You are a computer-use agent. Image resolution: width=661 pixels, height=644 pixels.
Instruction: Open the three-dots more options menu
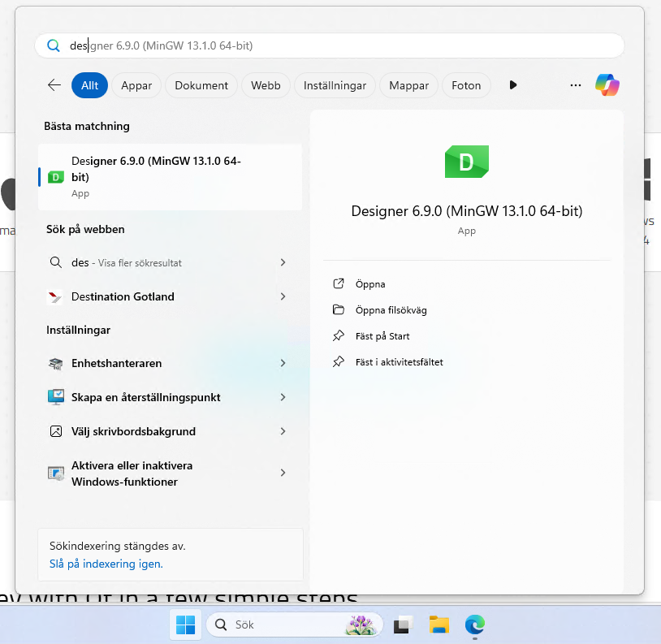point(576,85)
